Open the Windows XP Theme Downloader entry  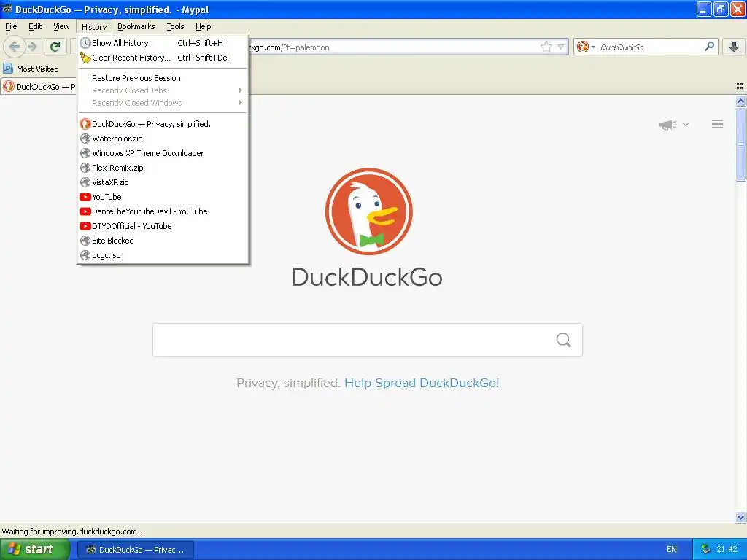163,153
